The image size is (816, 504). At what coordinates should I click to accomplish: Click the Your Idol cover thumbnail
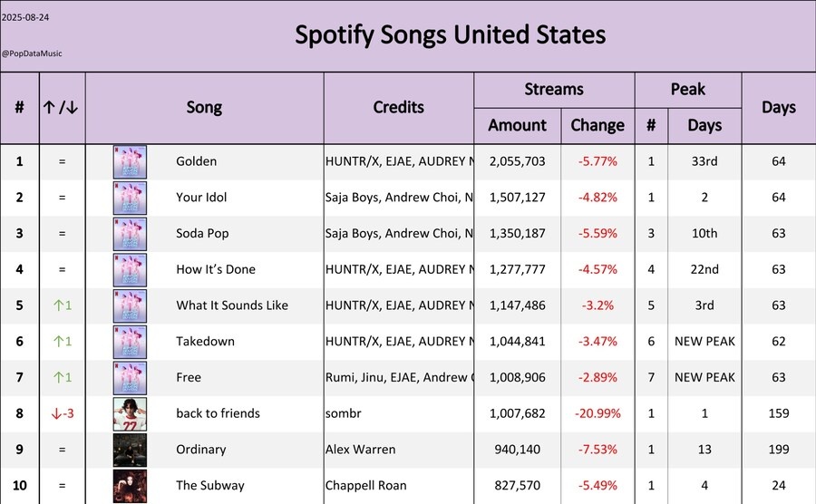pos(130,198)
